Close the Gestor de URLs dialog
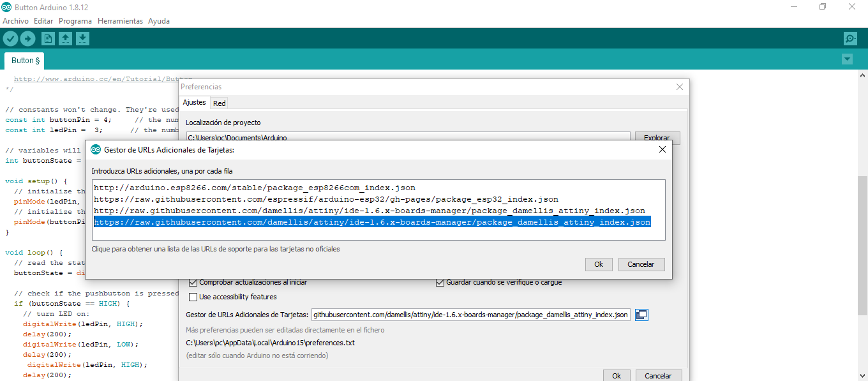The height and width of the screenshot is (381, 868). [x=662, y=149]
